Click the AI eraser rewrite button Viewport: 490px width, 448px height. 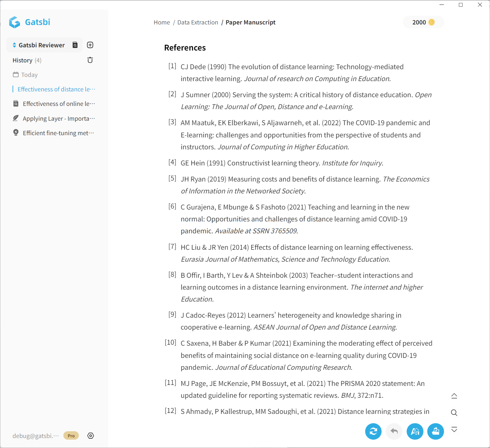pyautogui.click(x=415, y=431)
